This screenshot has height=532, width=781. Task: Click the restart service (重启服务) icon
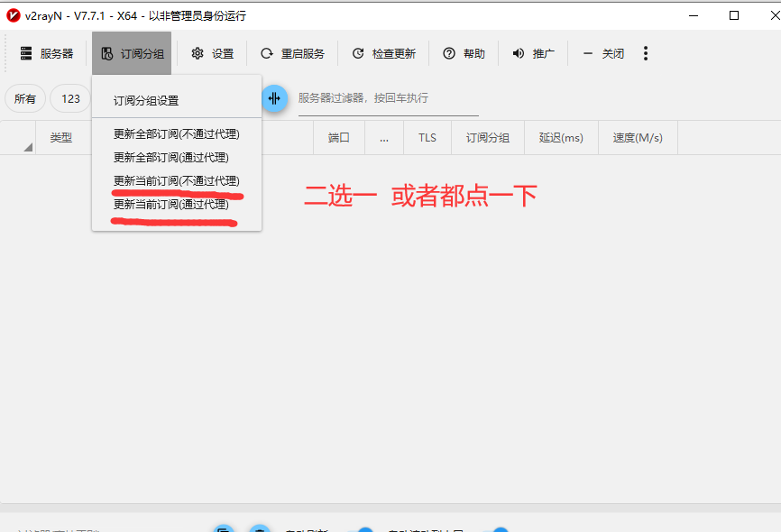click(267, 54)
